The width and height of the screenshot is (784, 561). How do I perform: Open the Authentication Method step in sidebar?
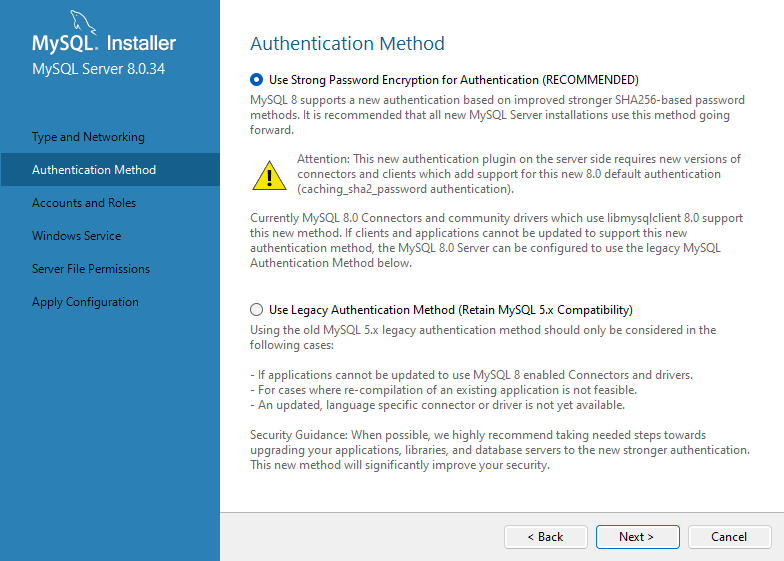click(x=110, y=170)
